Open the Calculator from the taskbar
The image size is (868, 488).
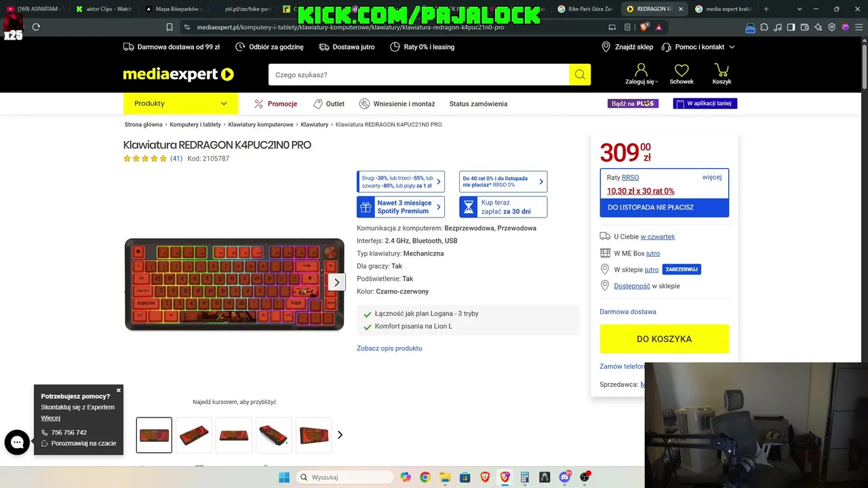525,477
